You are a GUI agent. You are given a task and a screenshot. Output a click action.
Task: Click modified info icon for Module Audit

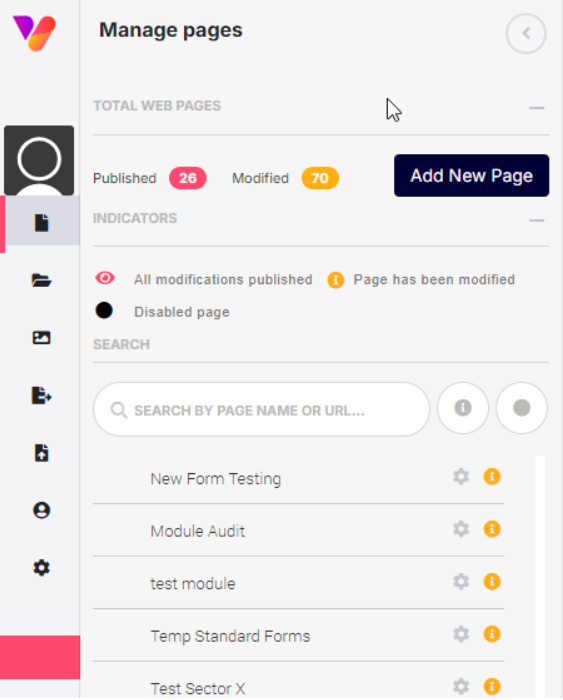coord(492,529)
